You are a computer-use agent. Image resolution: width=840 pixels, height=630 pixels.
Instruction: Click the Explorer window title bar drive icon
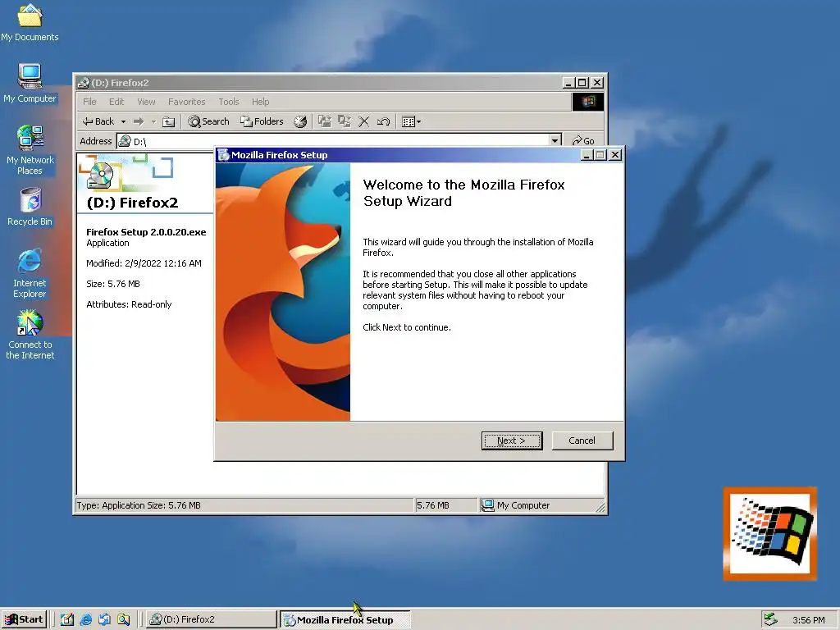[83, 83]
